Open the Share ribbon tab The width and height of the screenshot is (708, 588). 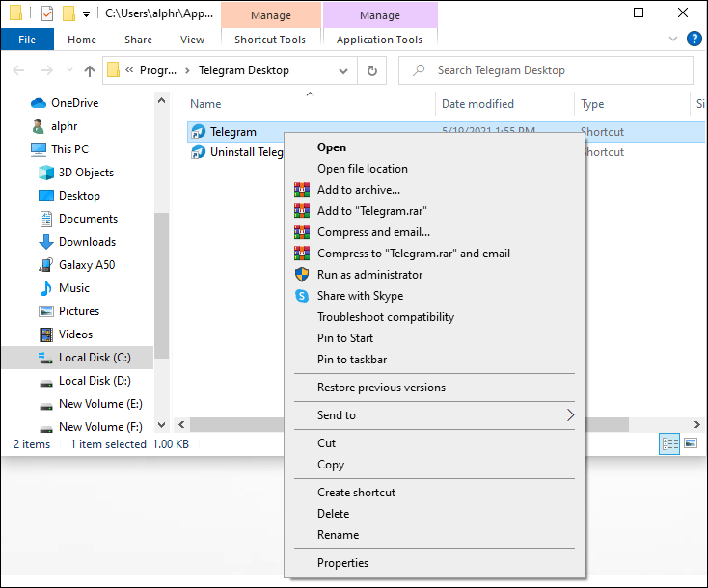[x=138, y=40]
